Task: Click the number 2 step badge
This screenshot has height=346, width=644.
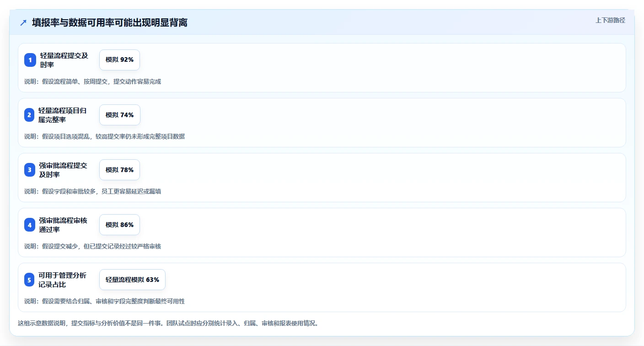Action: (x=29, y=115)
